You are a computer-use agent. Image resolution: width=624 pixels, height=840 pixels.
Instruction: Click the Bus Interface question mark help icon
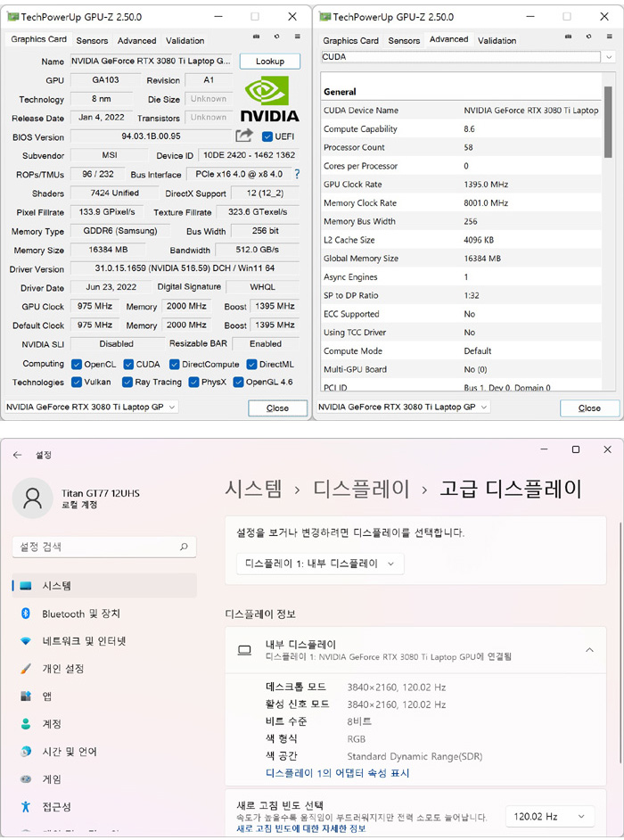pos(297,174)
